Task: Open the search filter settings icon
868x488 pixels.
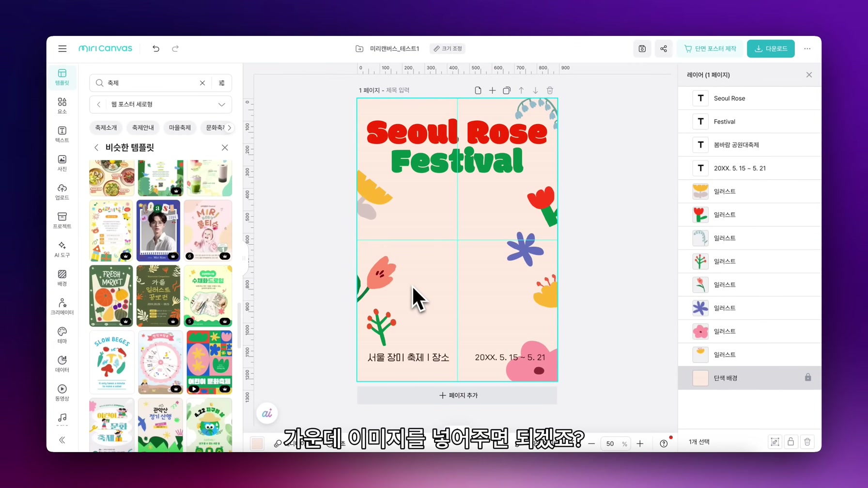Action: (222, 83)
